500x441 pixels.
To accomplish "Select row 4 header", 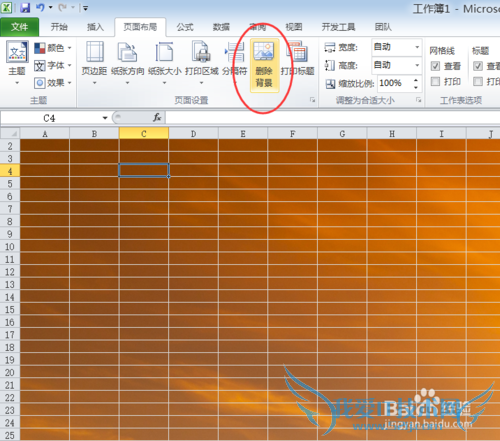I will 10,171.
